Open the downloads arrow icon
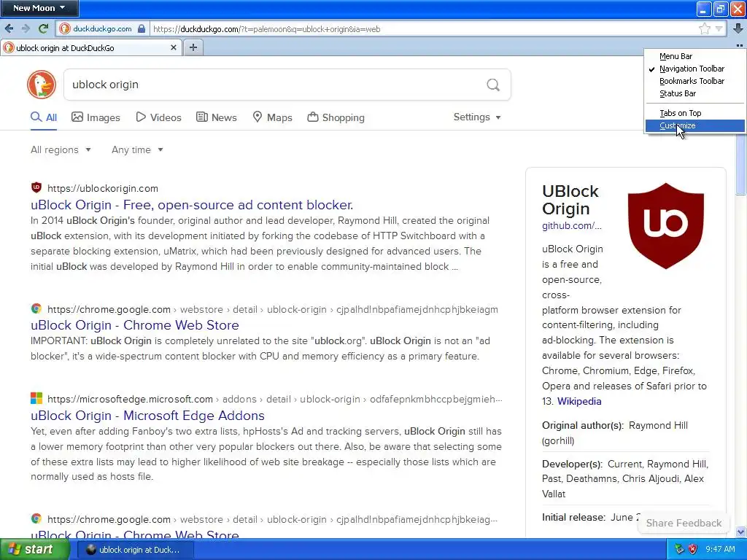Viewport: 747px width, 560px height. 738,28
